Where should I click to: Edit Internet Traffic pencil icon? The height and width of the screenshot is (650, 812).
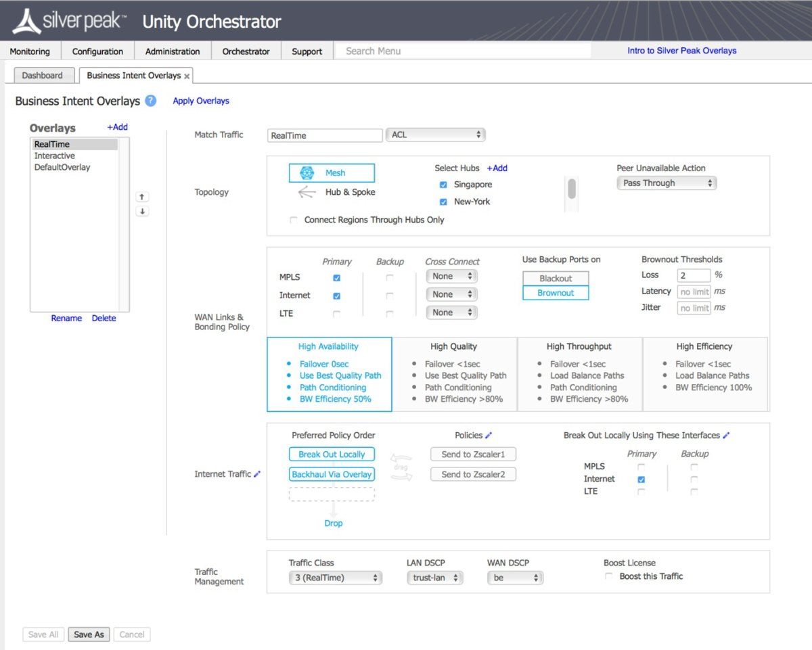[257, 474]
